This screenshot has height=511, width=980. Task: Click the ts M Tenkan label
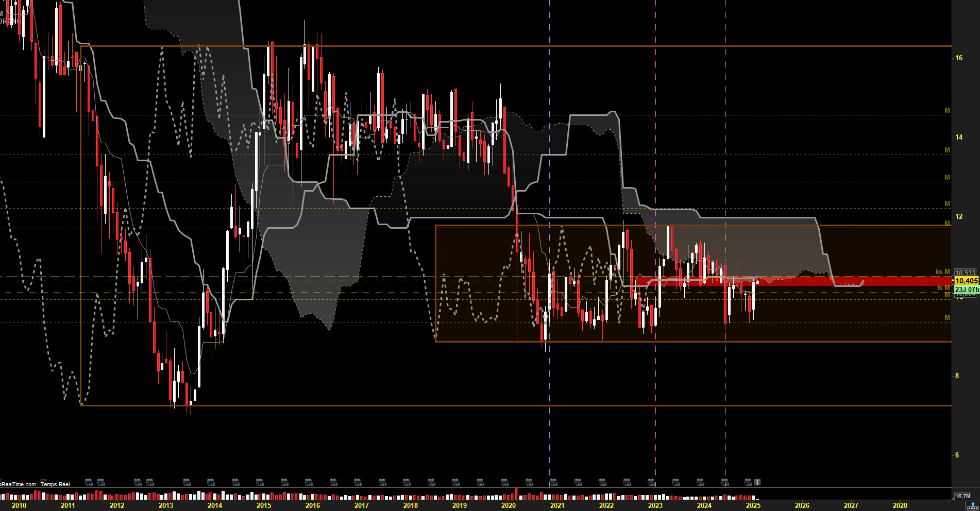click(943, 288)
